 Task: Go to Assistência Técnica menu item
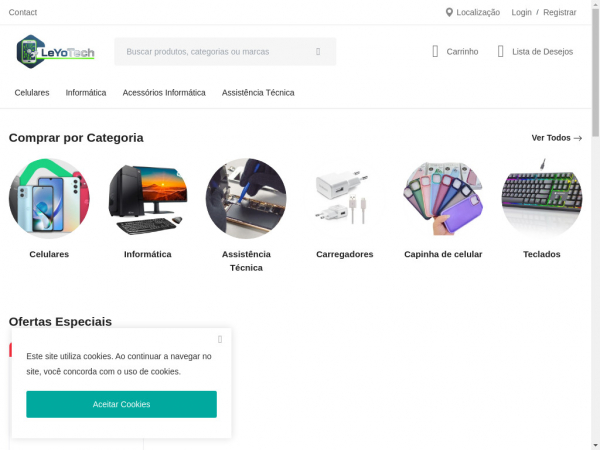258,93
